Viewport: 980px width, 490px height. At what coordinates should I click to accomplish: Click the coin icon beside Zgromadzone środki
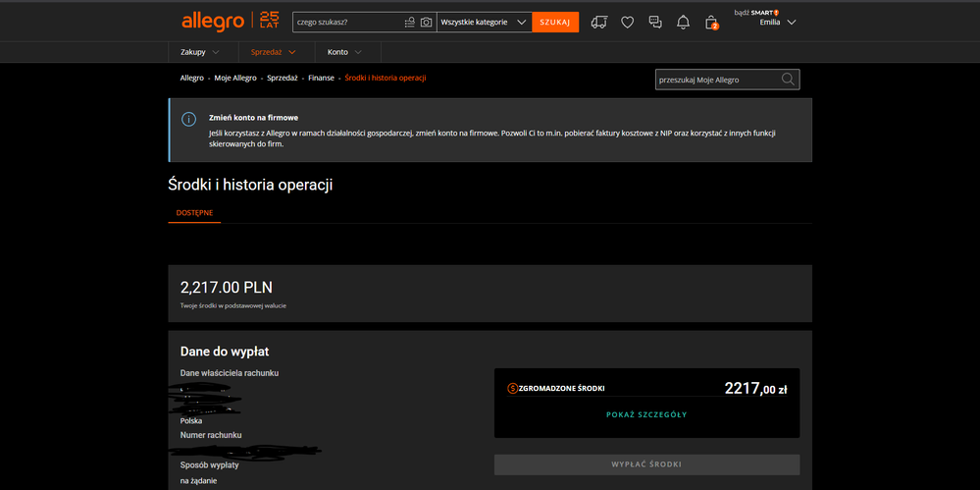click(x=512, y=389)
